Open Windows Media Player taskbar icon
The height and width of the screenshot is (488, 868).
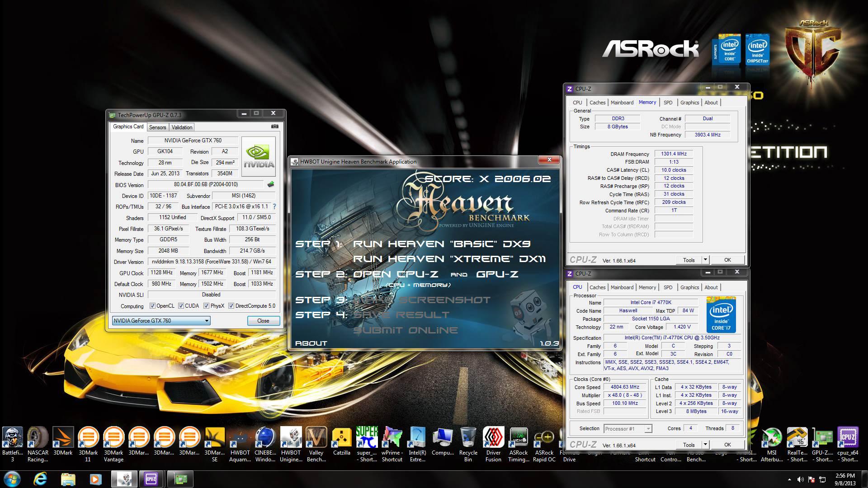coord(95,479)
